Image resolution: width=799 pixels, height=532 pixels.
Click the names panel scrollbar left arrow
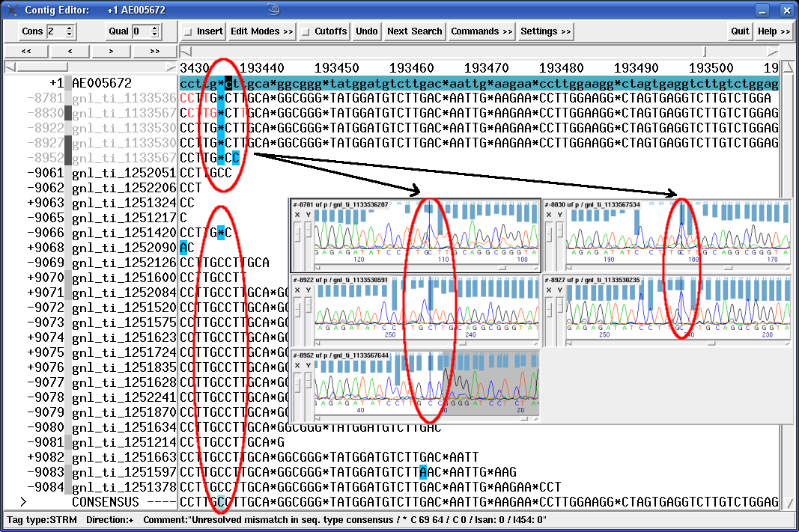10,67
